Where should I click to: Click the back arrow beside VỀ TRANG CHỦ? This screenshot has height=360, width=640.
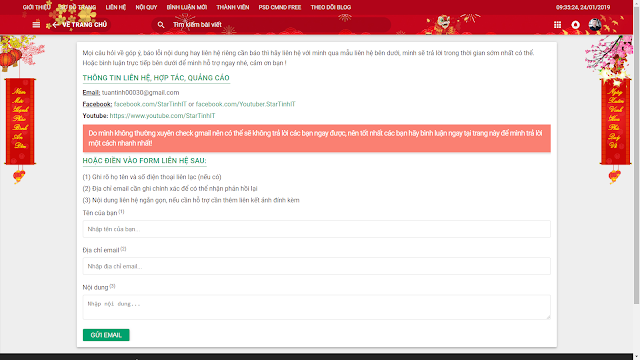click(x=56, y=24)
